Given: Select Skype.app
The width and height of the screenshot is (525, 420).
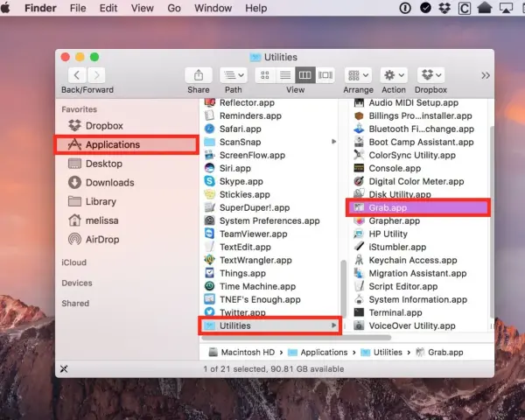Looking at the screenshot, I should [269, 181].
